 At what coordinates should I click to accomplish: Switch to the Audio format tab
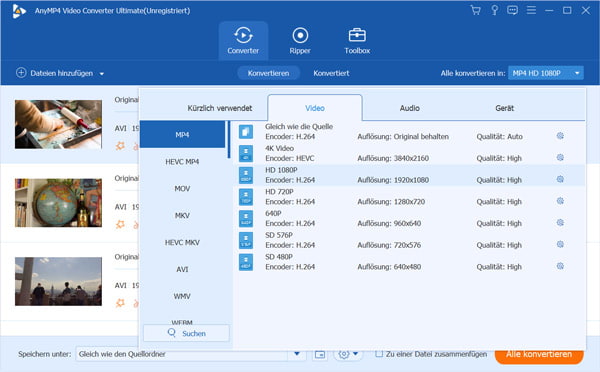pyautogui.click(x=409, y=108)
